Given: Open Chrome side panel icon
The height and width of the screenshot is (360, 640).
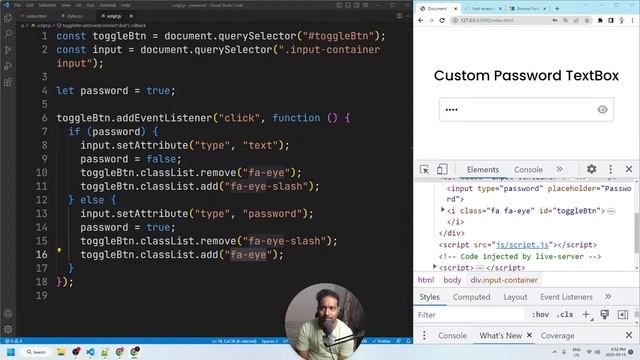Looking at the screenshot, I should pyautogui.click(x=611, y=20).
